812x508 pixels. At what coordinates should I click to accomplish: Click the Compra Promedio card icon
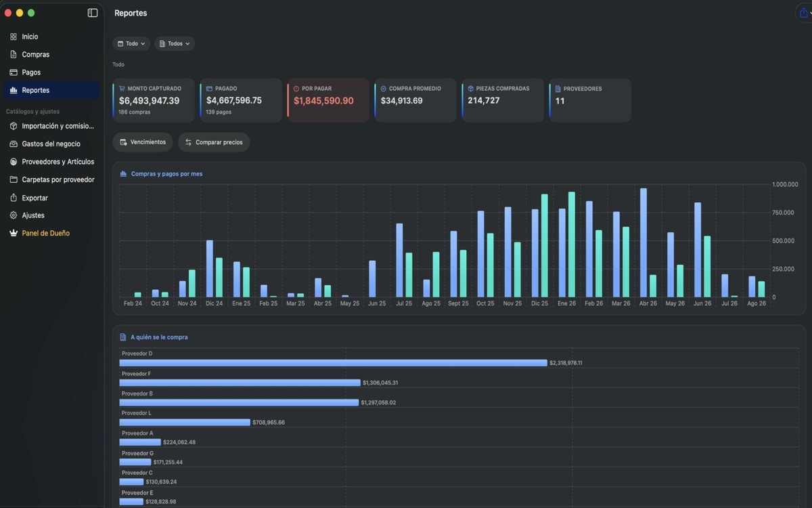pos(384,89)
